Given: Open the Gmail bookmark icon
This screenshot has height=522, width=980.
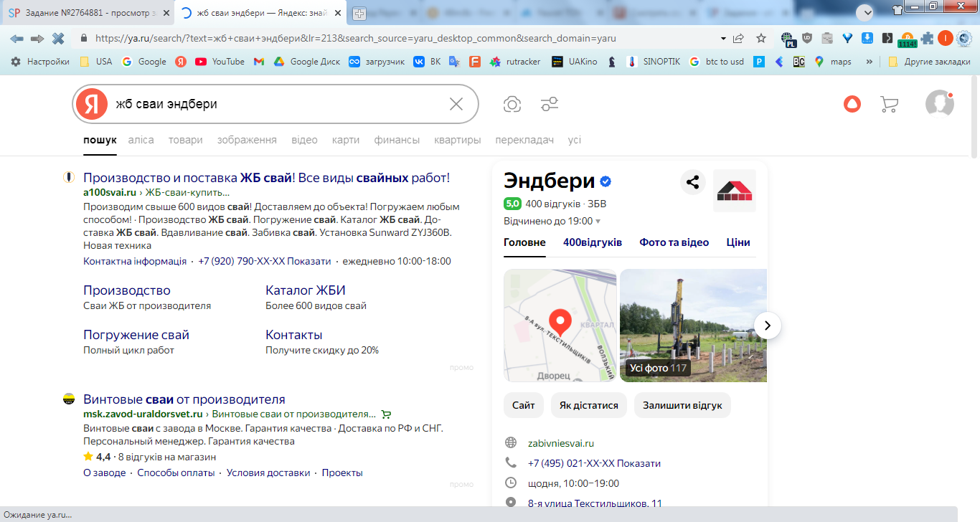Looking at the screenshot, I should pos(259,62).
